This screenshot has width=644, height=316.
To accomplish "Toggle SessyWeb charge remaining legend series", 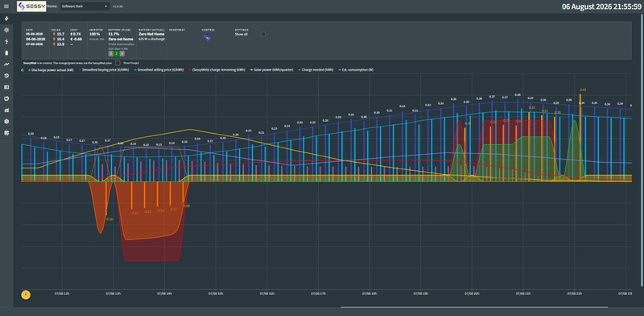I will point(217,70).
